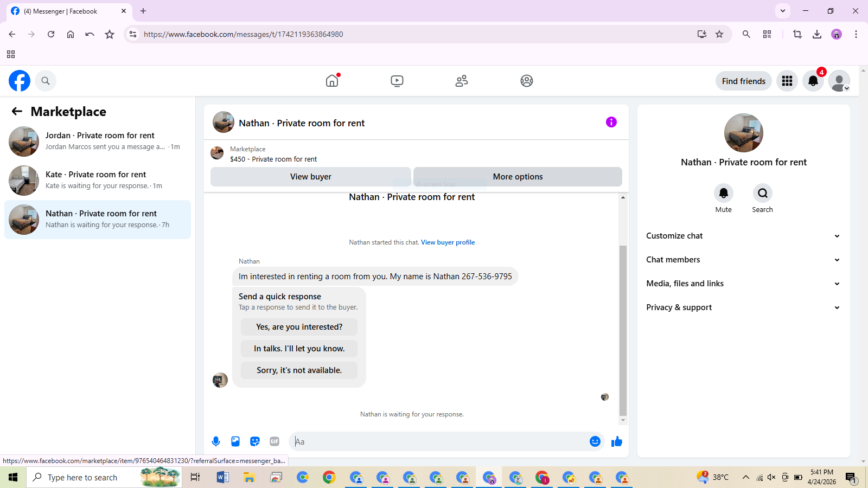868x488 pixels.
Task: Open the new tab plus button
Action: click(143, 11)
